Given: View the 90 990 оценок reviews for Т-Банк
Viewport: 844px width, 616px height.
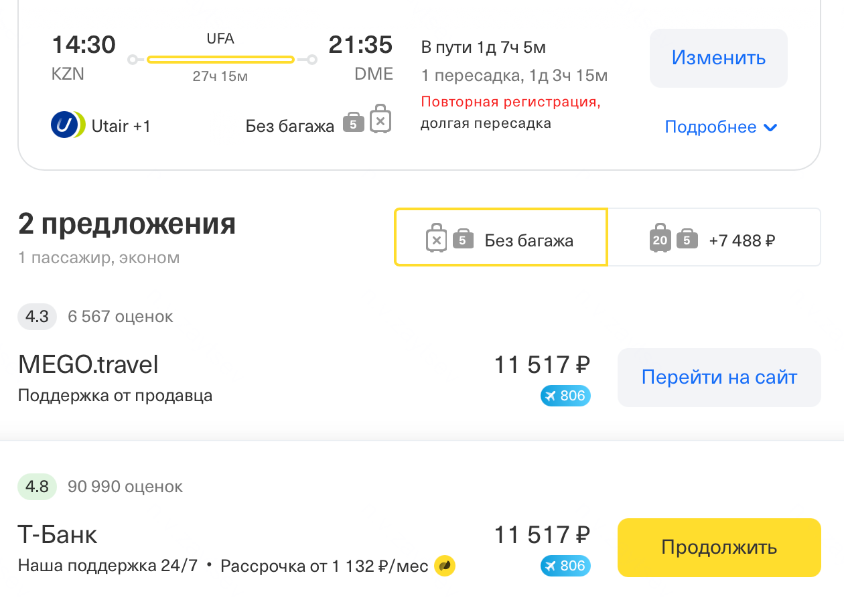Looking at the screenshot, I should point(124,487).
